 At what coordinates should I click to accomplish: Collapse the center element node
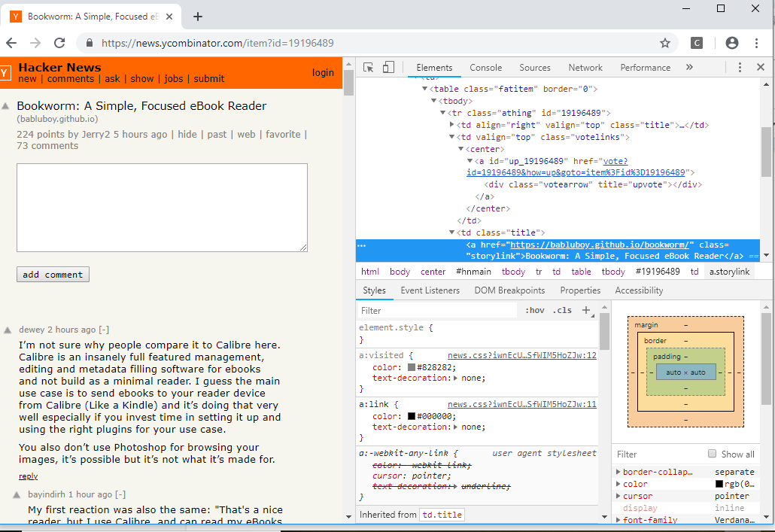(460, 149)
